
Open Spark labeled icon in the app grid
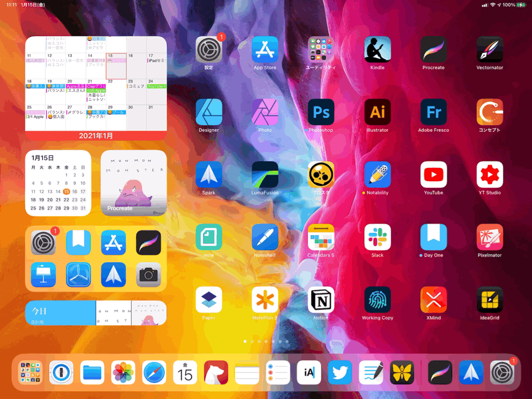(x=209, y=175)
